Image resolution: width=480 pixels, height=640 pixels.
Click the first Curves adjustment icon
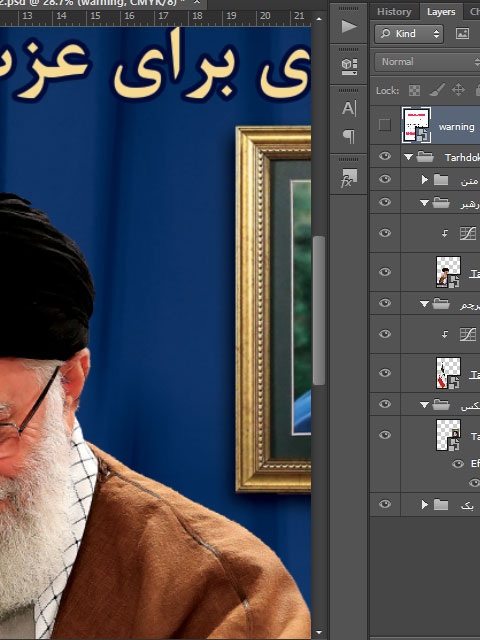coord(468,233)
